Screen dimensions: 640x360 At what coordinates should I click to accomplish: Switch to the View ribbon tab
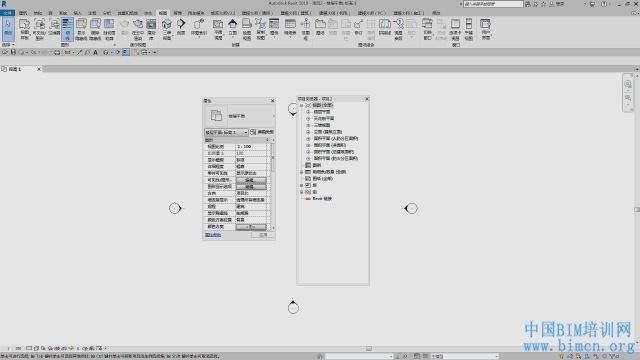163,13
